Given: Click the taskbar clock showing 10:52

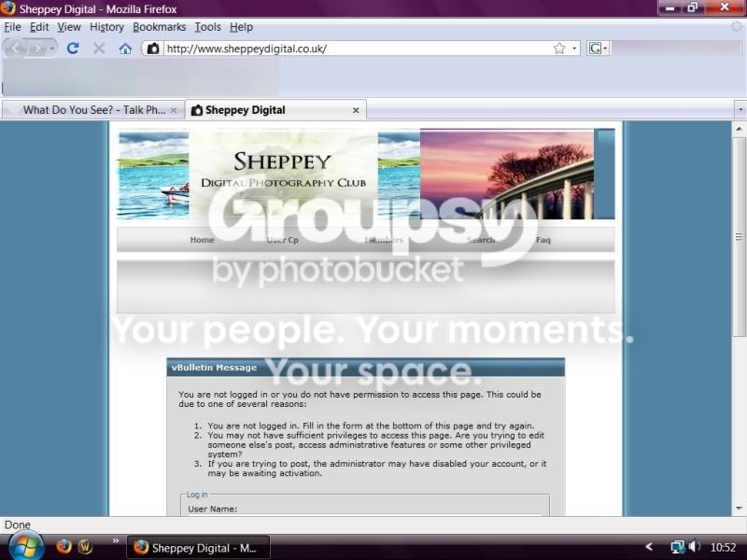Looking at the screenshot, I should tap(723, 548).
